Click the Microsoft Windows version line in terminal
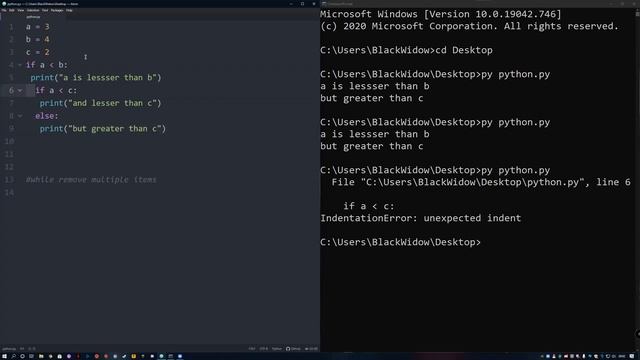Image resolution: width=640 pixels, height=360 pixels. click(441, 14)
